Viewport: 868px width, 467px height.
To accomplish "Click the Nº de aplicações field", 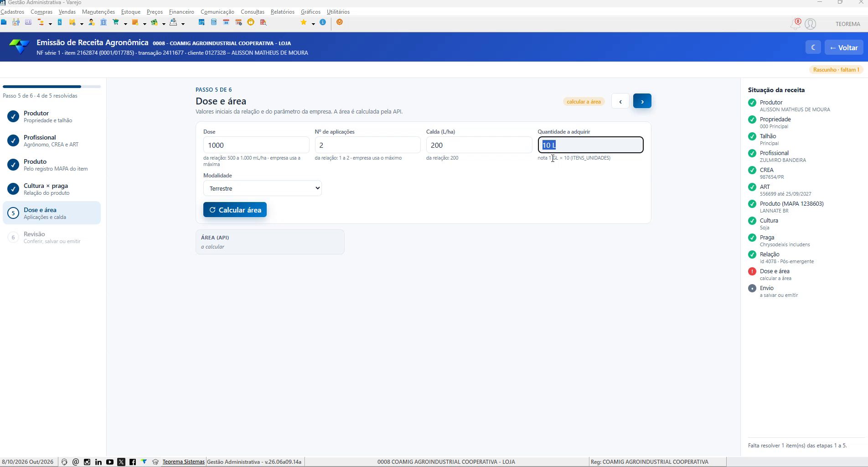I will pos(367,145).
